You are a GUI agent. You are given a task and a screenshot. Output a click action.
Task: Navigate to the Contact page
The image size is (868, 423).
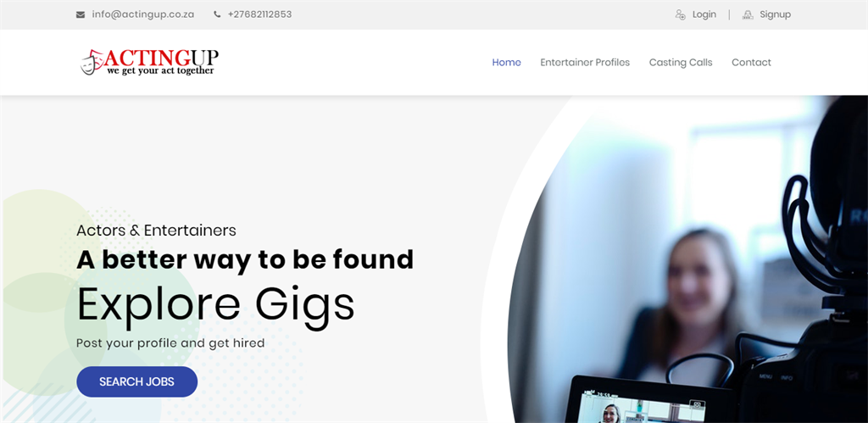[751, 63]
